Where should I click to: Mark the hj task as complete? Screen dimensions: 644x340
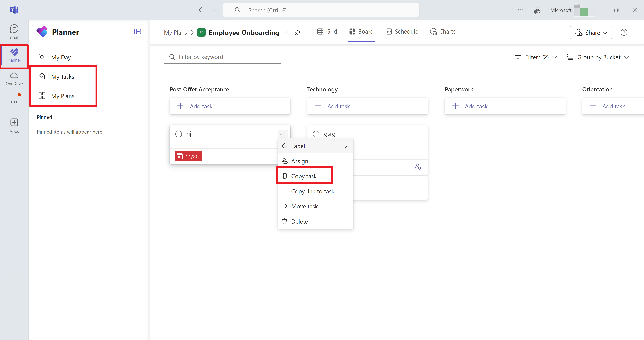click(x=178, y=134)
